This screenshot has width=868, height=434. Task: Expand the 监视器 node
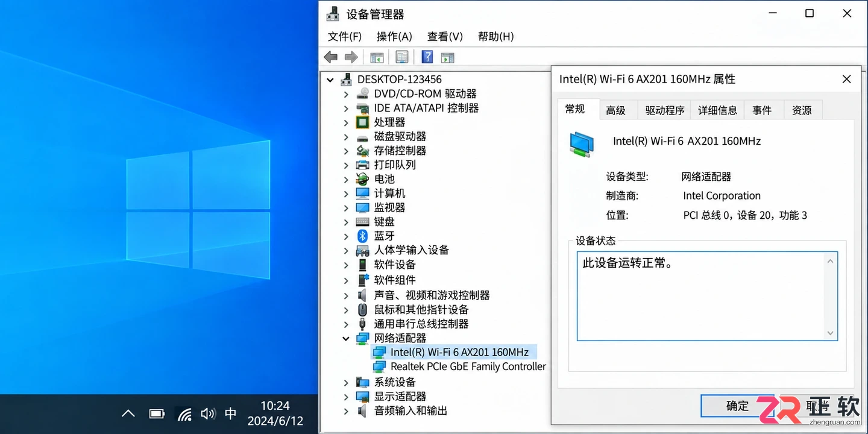point(346,207)
